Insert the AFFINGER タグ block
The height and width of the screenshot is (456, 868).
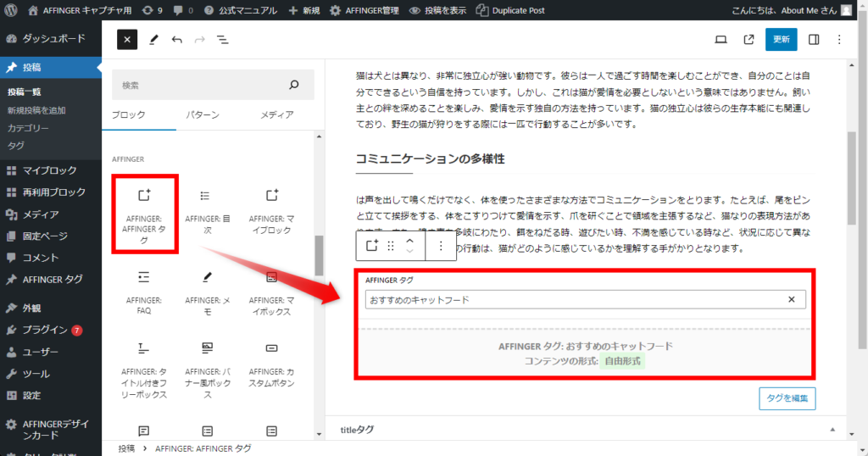tap(143, 212)
